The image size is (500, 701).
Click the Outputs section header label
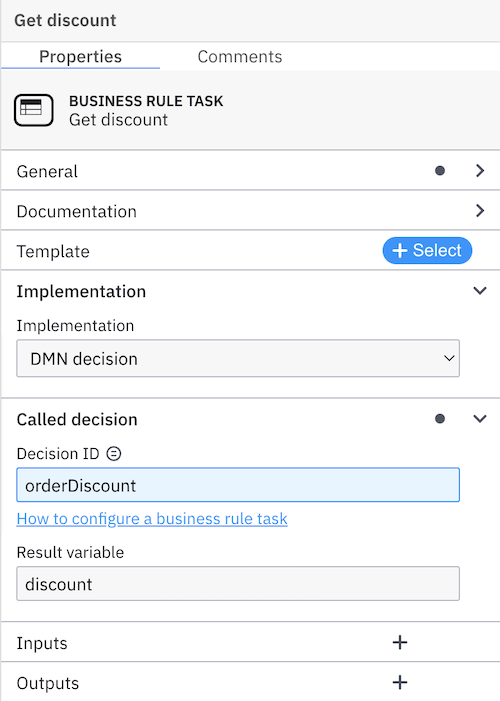48,683
